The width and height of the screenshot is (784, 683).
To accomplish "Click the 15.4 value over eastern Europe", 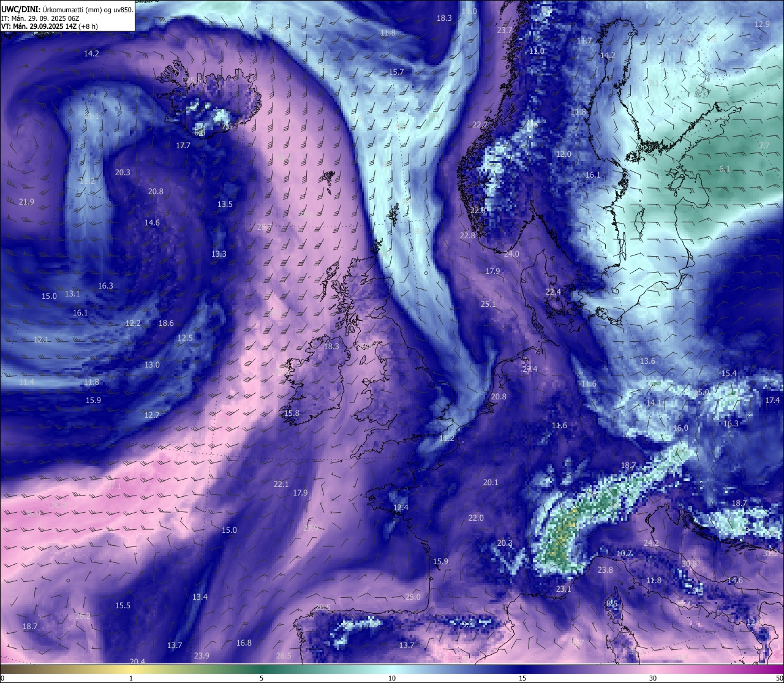I will [729, 374].
